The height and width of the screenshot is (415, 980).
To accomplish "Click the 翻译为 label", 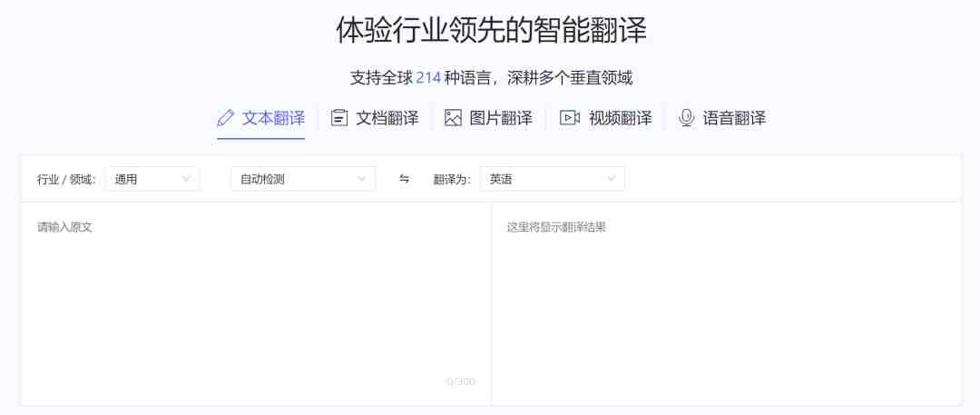I will pyautogui.click(x=452, y=180).
